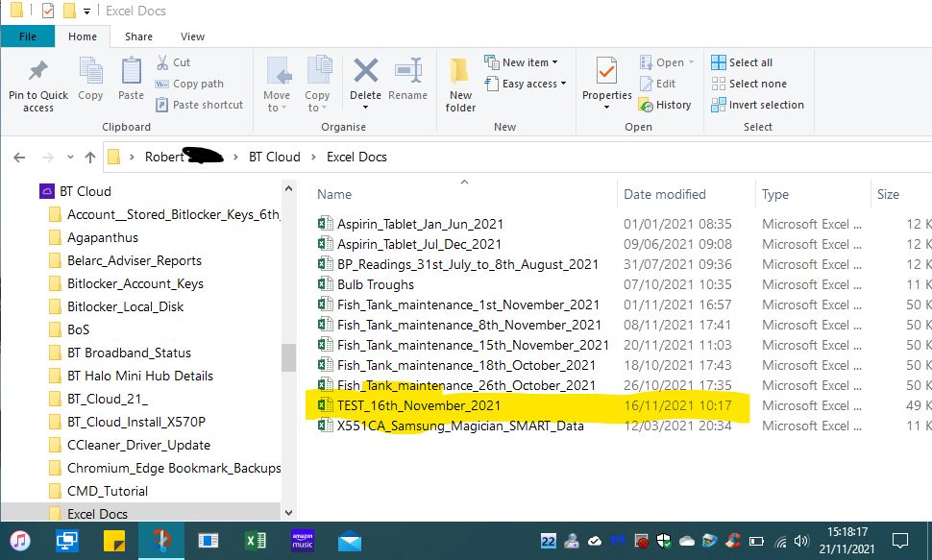This screenshot has width=932, height=560.
Task: Click the Up arrow navigation icon
Action: click(90, 158)
